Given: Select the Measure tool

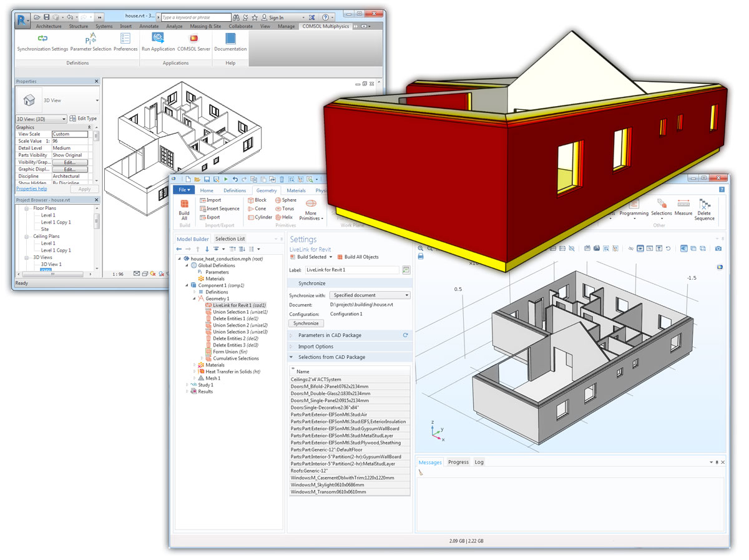Looking at the screenshot, I should coord(683,205).
